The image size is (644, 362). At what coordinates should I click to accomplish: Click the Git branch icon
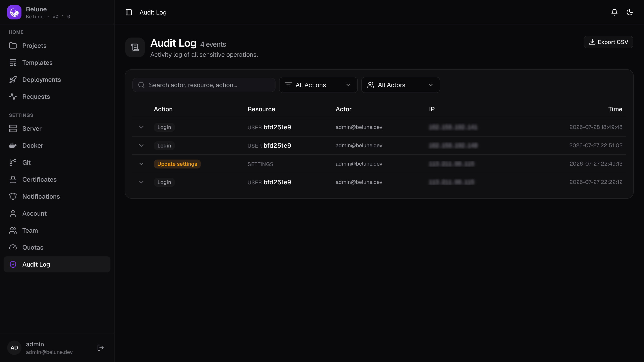(13, 162)
